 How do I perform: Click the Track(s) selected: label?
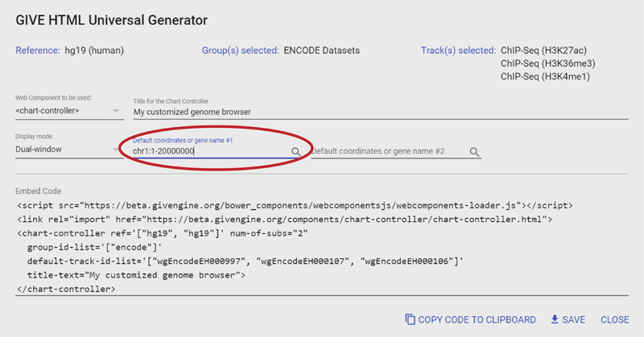click(x=458, y=51)
